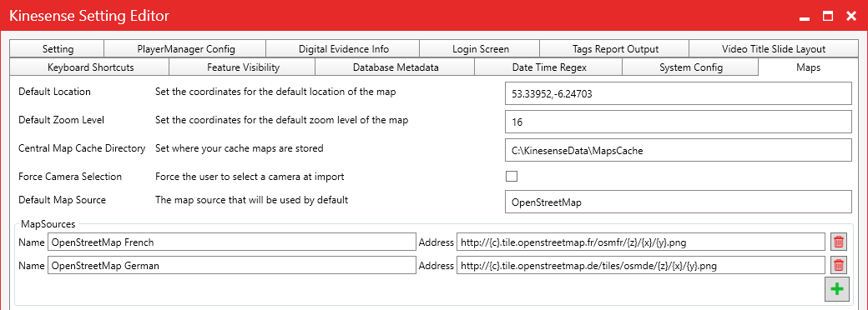Click the MapSources group heading
The image size is (868, 310).
tap(48, 224)
